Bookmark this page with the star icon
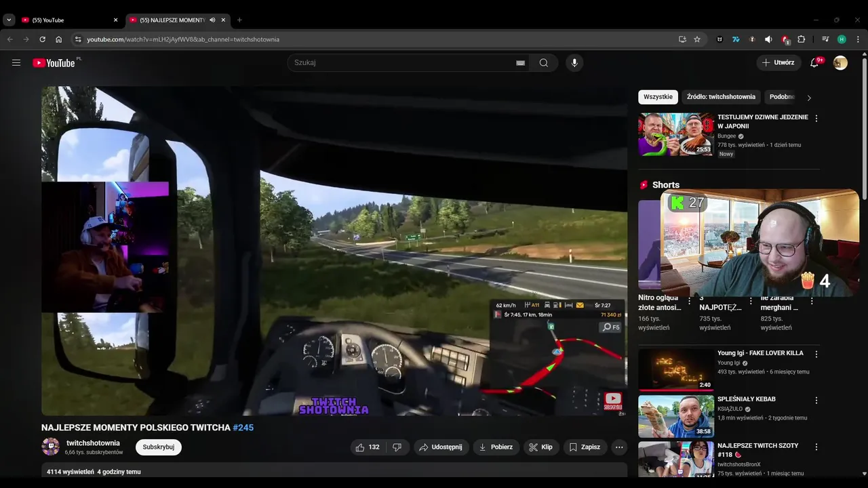This screenshot has height=488, width=868. point(697,39)
